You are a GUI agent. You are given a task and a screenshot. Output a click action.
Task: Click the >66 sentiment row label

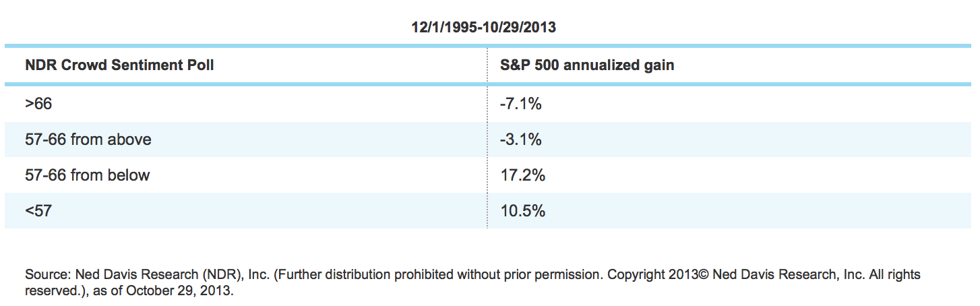pyautogui.click(x=38, y=104)
